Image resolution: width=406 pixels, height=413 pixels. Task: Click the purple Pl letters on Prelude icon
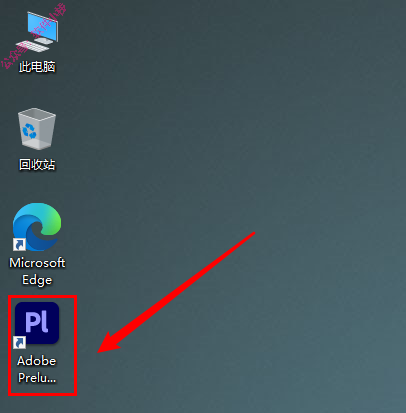click(x=37, y=322)
